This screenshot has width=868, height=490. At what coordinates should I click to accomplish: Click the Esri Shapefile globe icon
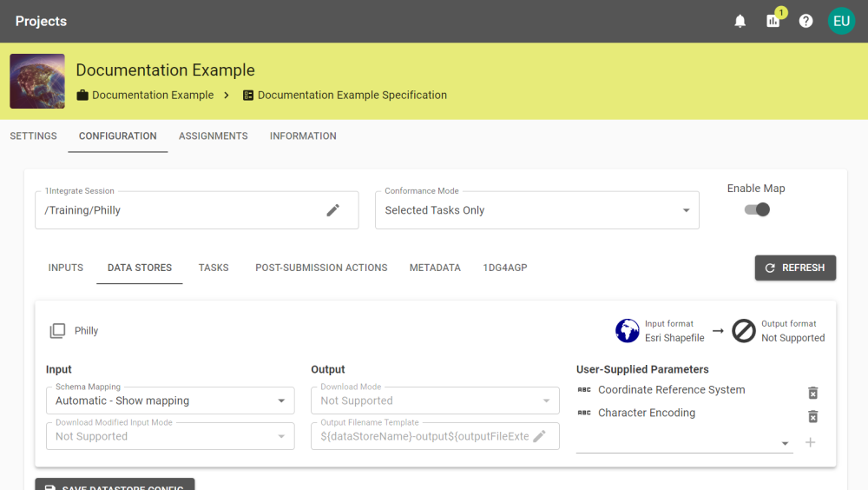(628, 331)
